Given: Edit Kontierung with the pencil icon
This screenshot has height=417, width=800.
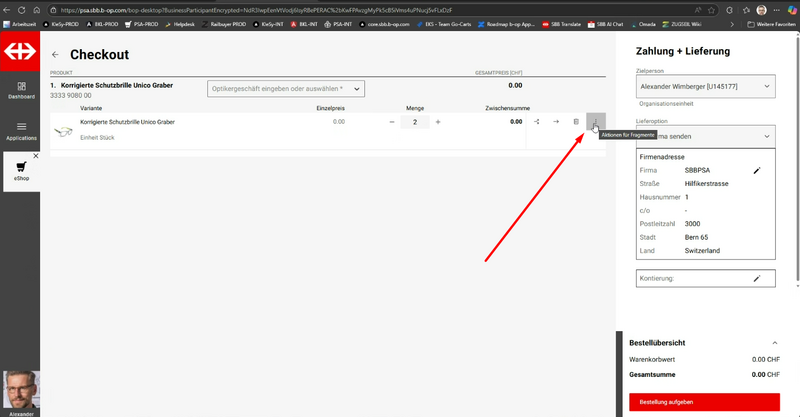Looking at the screenshot, I should (x=757, y=277).
